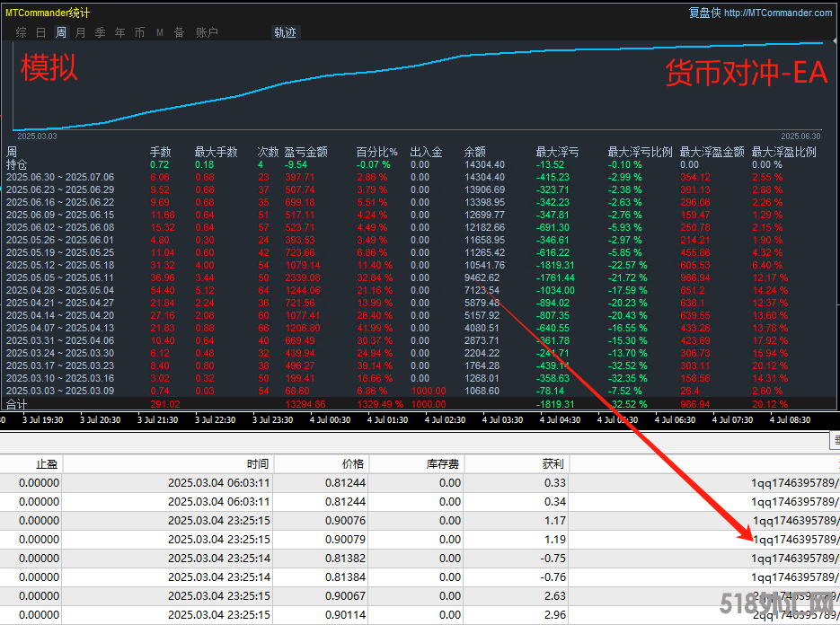Open the 账户 account tab
840x625 pixels.
click(207, 32)
